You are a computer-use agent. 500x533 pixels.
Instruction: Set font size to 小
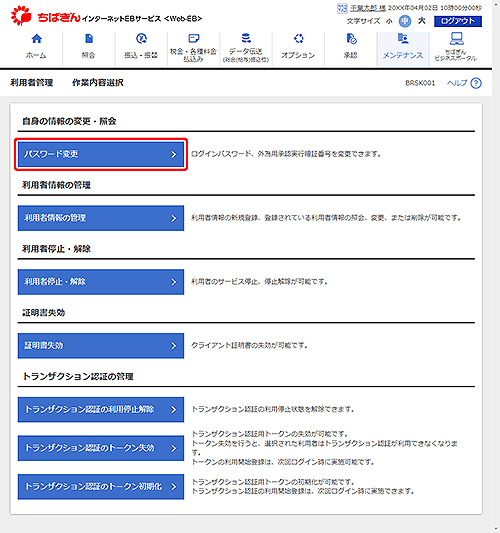tap(390, 21)
